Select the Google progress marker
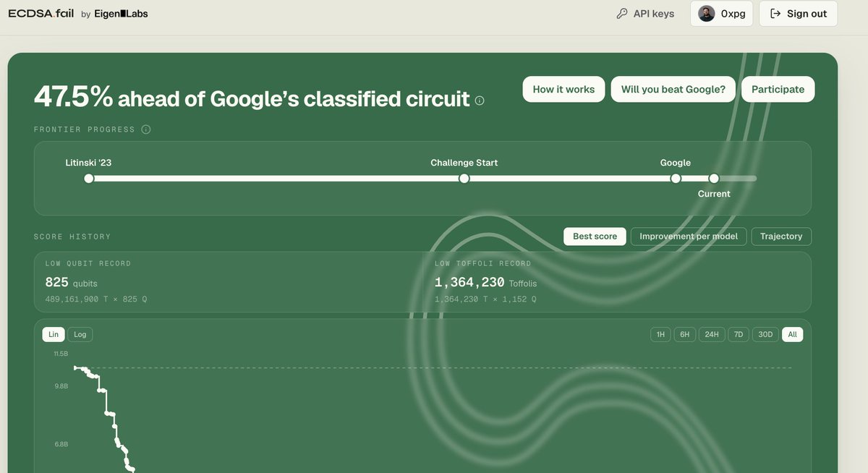Screen dimensions: 868x473 [x=676, y=179]
